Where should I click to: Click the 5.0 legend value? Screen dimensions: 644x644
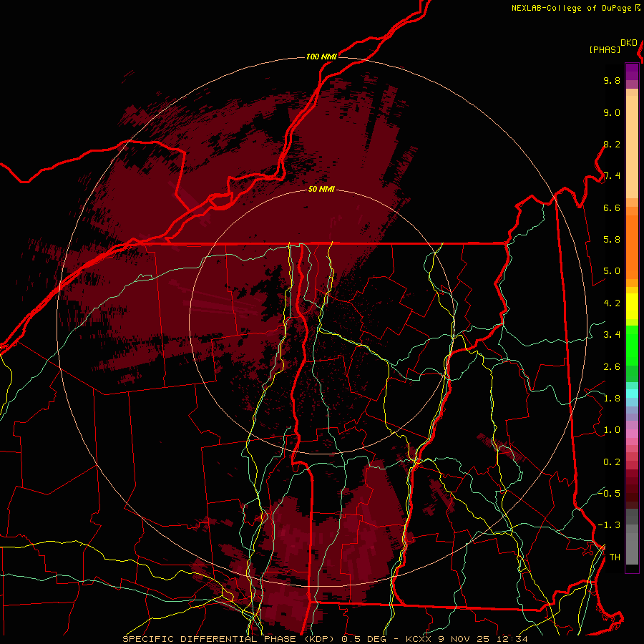tap(612, 271)
